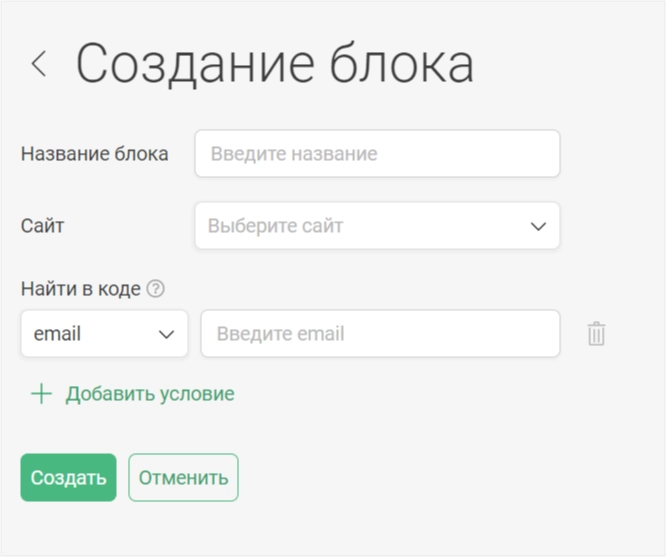Open help tooltip next to Найти в коде

pyautogui.click(x=155, y=289)
